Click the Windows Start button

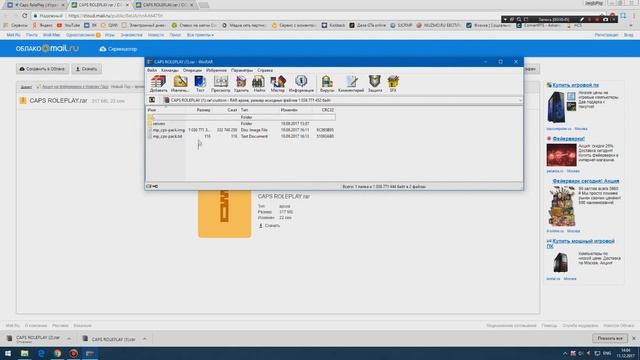point(8,353)
